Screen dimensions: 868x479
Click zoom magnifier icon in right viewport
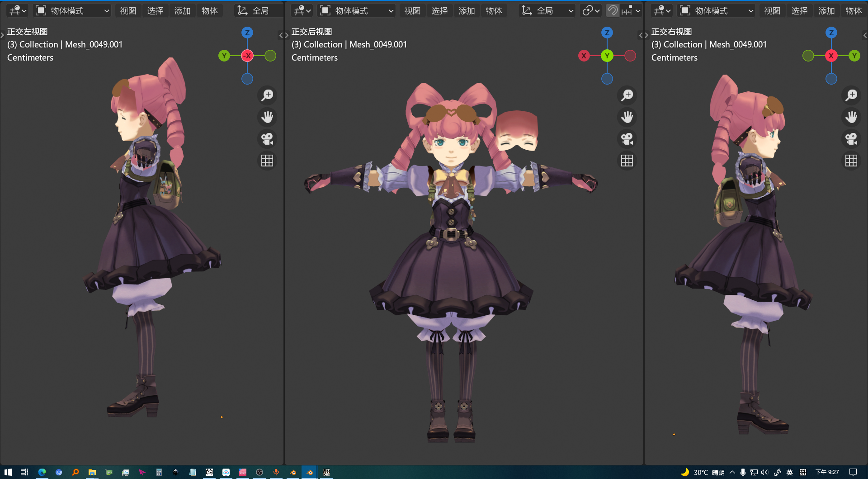coord(851,95)
